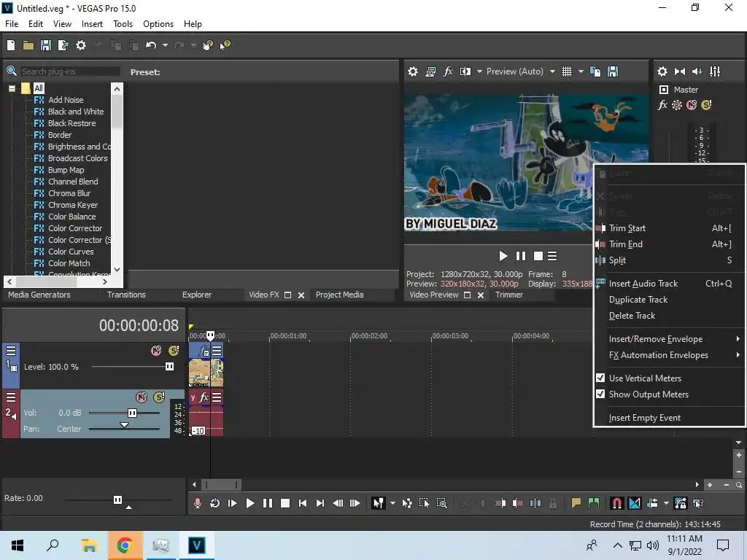
Task: Adjust video track Level slider
Action: pyautogui.click(x=169, y=367)
